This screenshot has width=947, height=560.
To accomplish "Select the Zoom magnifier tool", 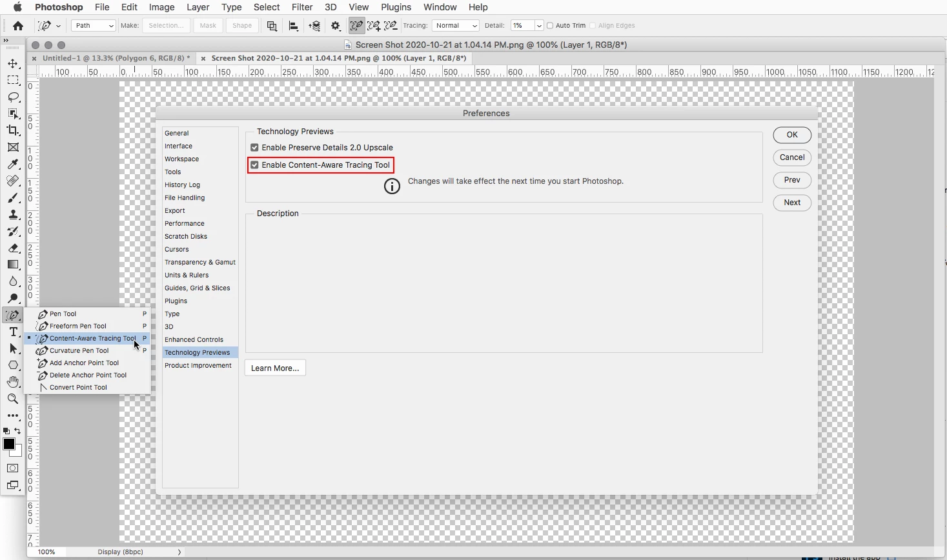I will 13,399.
